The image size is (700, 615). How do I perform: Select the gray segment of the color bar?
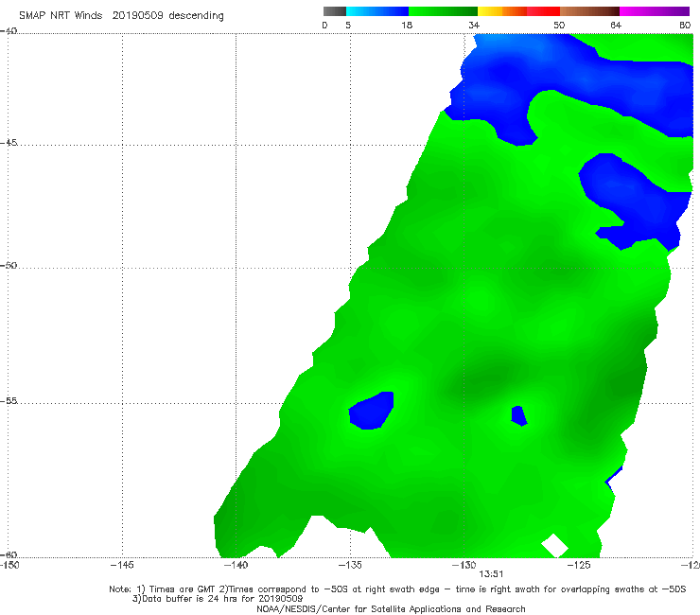(x=335, y=11)
